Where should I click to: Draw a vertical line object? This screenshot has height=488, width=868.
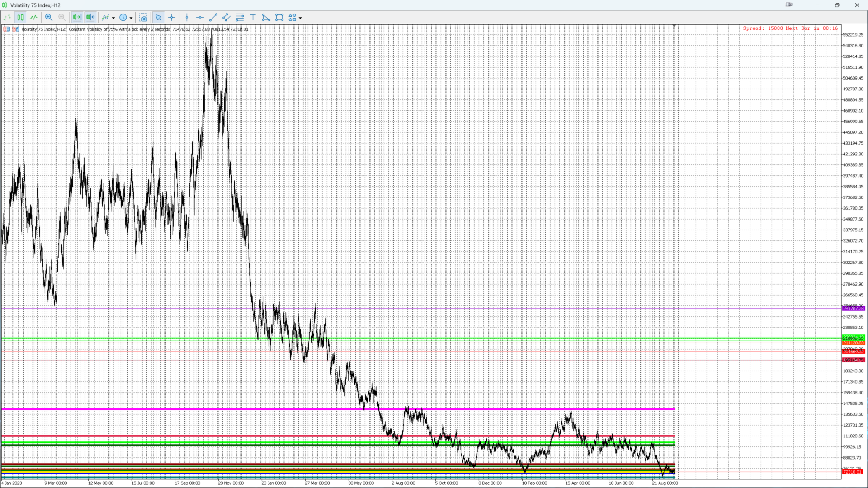pos(187,18)
